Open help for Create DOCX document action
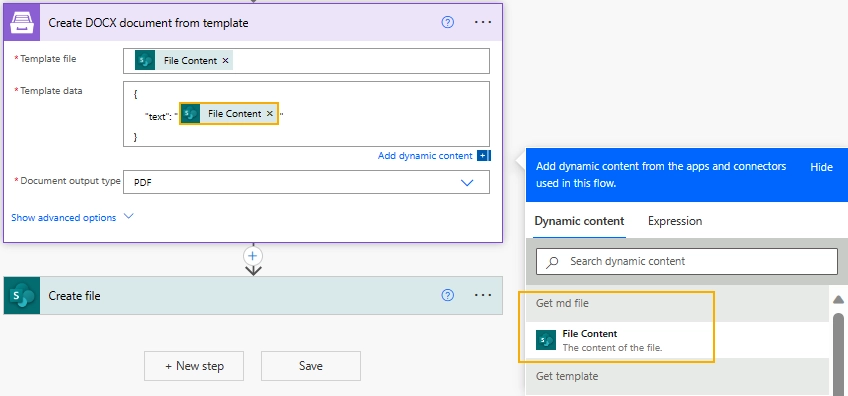 (x=448, y=22)
